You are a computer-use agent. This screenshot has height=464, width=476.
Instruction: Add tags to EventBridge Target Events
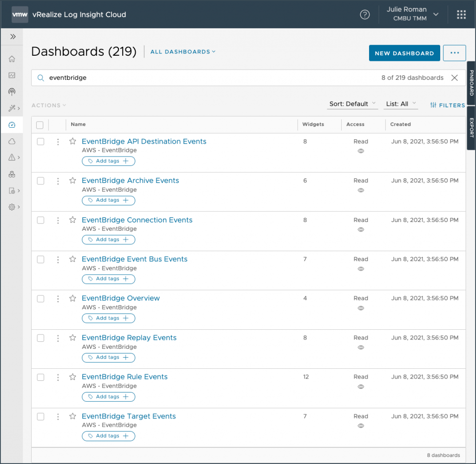click(108, 436)
